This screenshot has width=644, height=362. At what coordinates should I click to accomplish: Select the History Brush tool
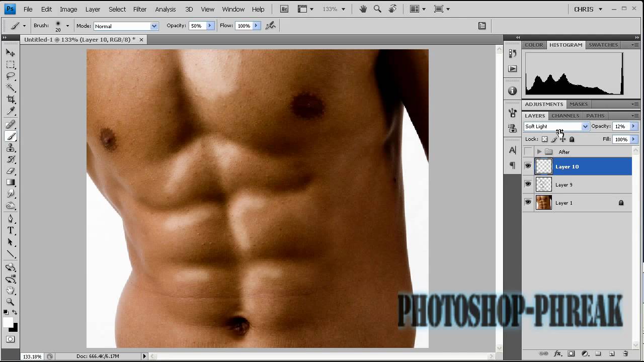tap(11, 159)
